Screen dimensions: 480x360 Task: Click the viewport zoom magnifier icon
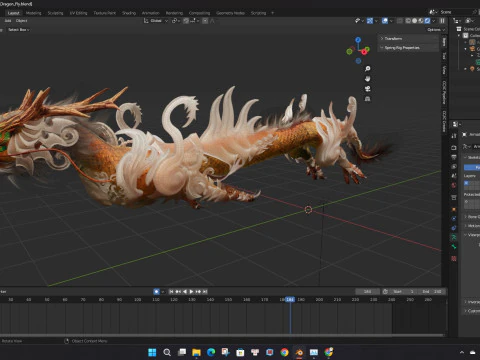[367, 69]
